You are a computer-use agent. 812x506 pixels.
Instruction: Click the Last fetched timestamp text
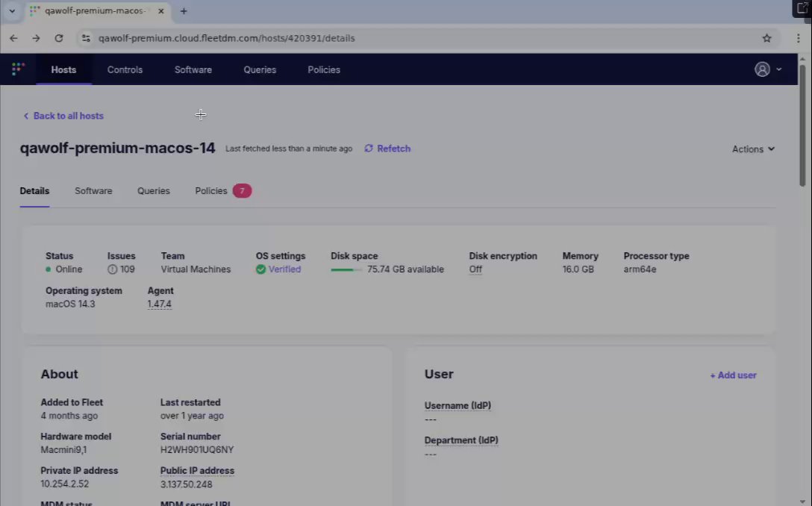point(289,149)
